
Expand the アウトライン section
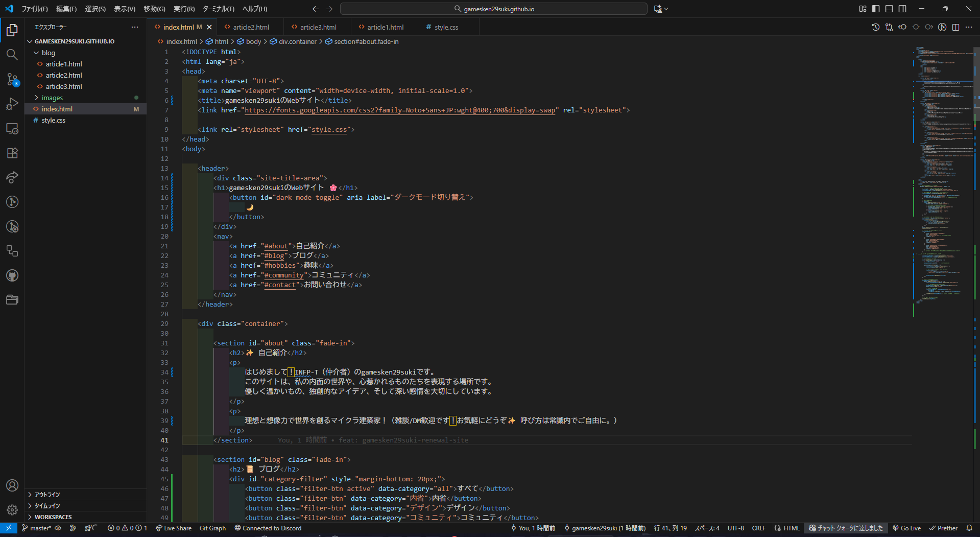[x=46, y=494]
